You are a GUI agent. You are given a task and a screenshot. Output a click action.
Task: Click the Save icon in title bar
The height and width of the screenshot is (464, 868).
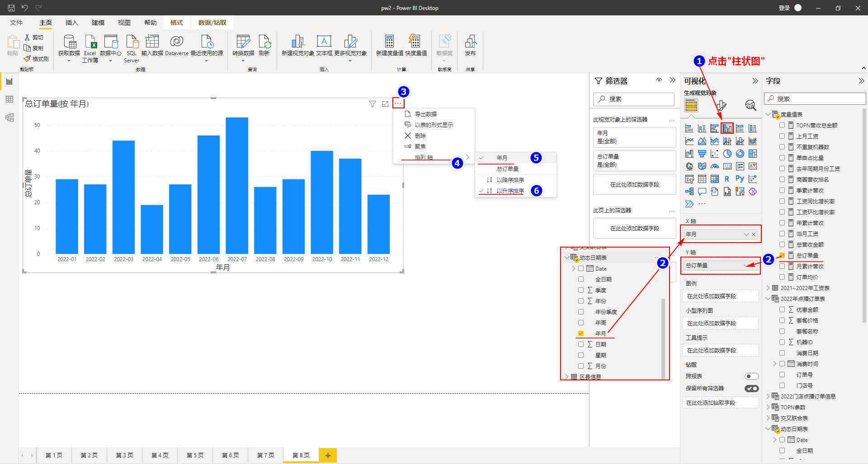[11, 8]
